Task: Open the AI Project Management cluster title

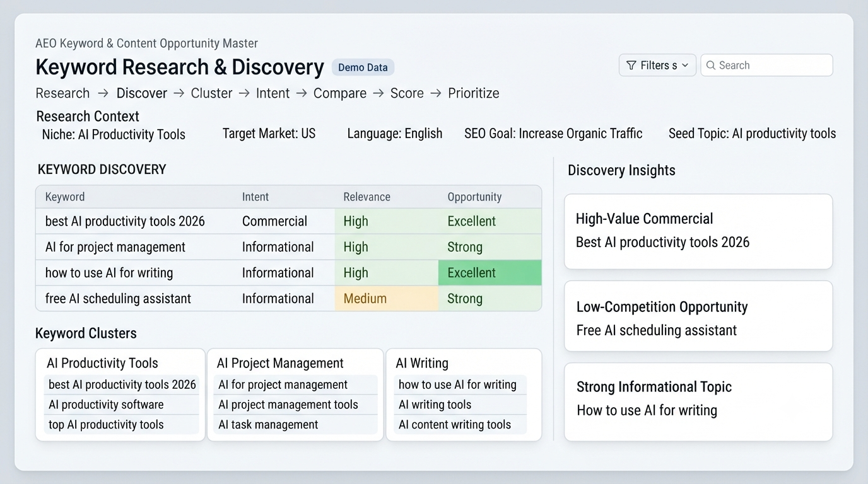Action: 280,363
